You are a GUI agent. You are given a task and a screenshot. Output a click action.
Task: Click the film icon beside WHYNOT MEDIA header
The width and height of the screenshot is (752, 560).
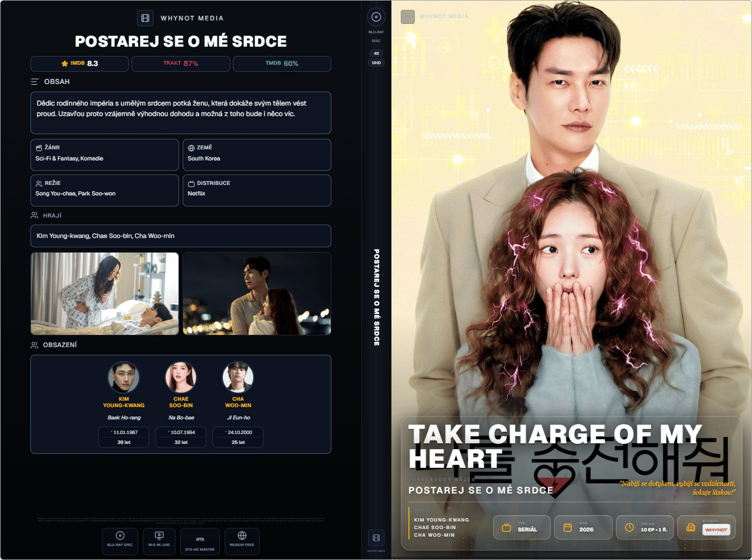coord(145,18)
